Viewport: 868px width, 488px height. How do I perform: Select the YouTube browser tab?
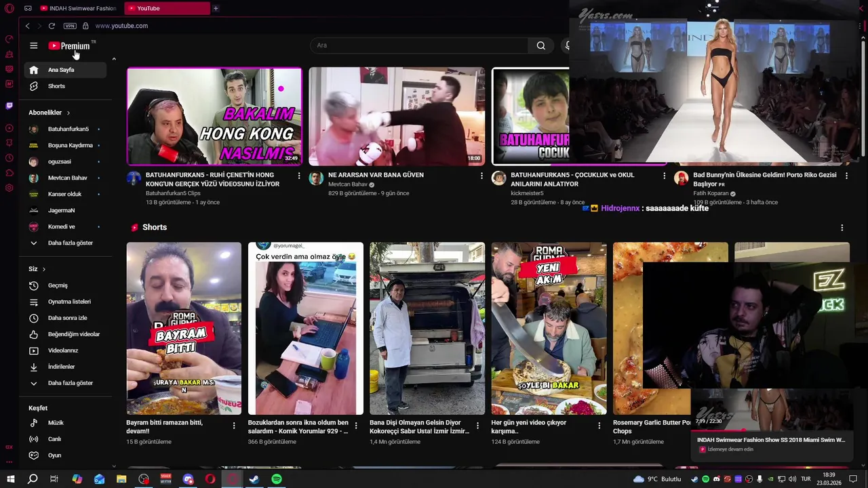click(167, 8)
